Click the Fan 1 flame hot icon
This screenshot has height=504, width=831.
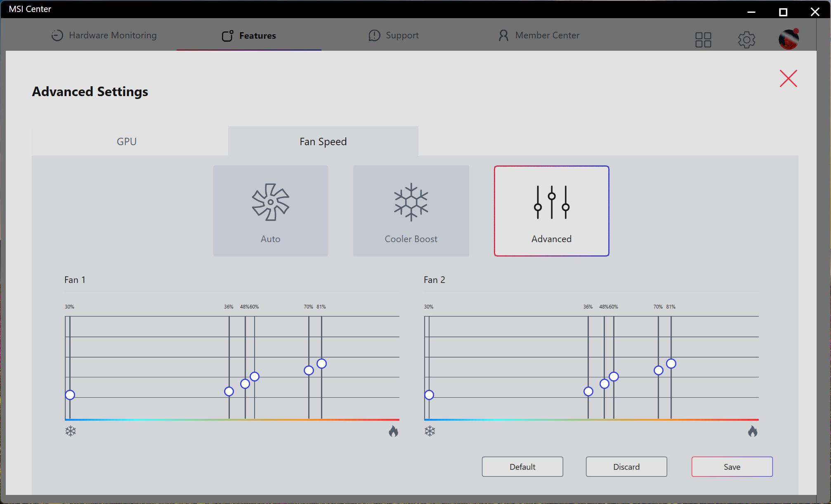pyautogui.click(x=393, y=431)
